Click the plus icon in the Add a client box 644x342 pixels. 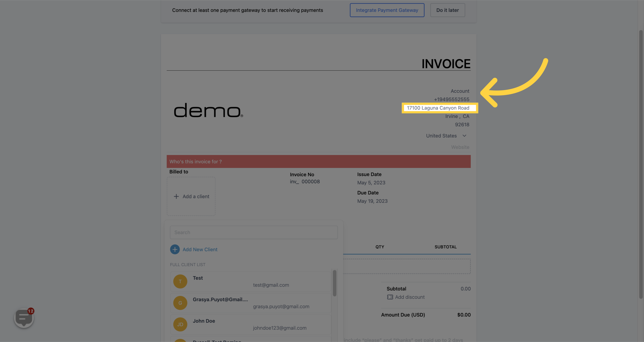(176, 196)
